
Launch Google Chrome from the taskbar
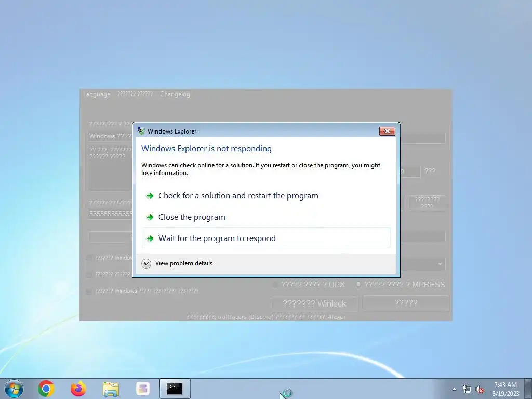(46, 389)
